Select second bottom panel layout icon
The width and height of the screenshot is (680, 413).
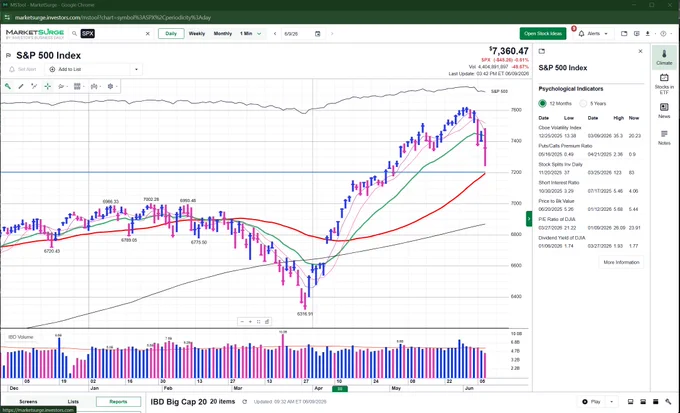643,402
